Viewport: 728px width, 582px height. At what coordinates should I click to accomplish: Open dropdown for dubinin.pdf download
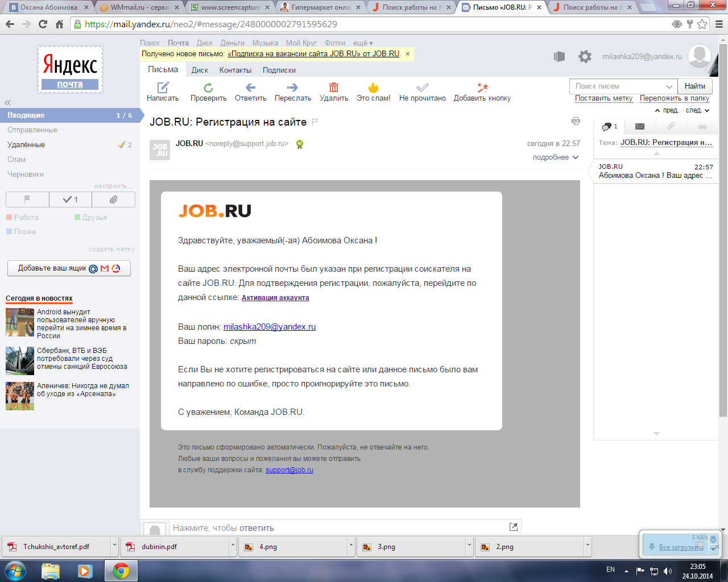(233, 546)
